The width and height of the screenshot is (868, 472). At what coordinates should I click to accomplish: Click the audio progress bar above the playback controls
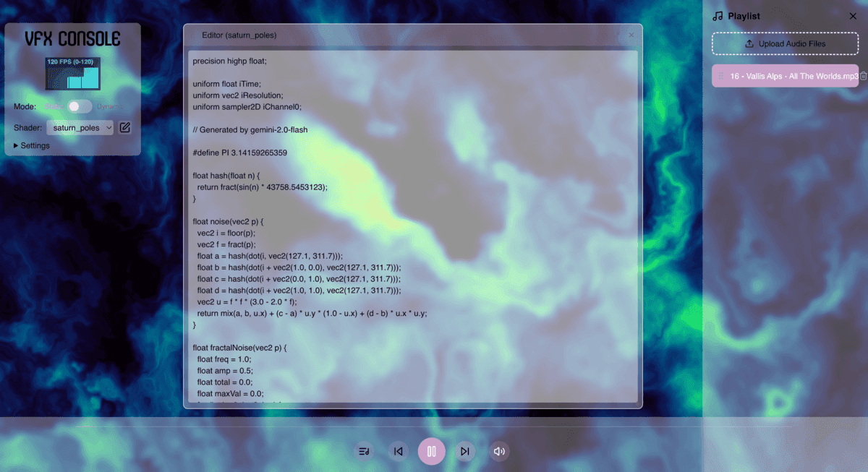pyautogui.click(x=434, y=426)
